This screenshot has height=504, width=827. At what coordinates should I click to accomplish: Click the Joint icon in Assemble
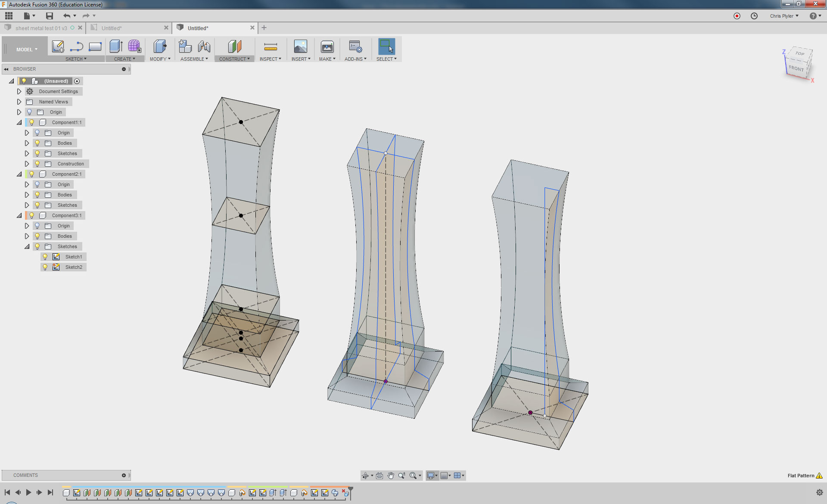pos(204,47)
